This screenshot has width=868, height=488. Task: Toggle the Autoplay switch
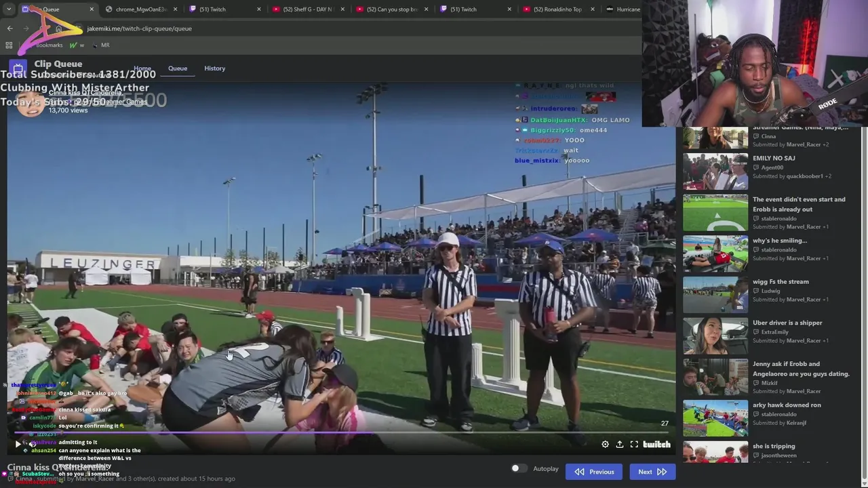518,468
